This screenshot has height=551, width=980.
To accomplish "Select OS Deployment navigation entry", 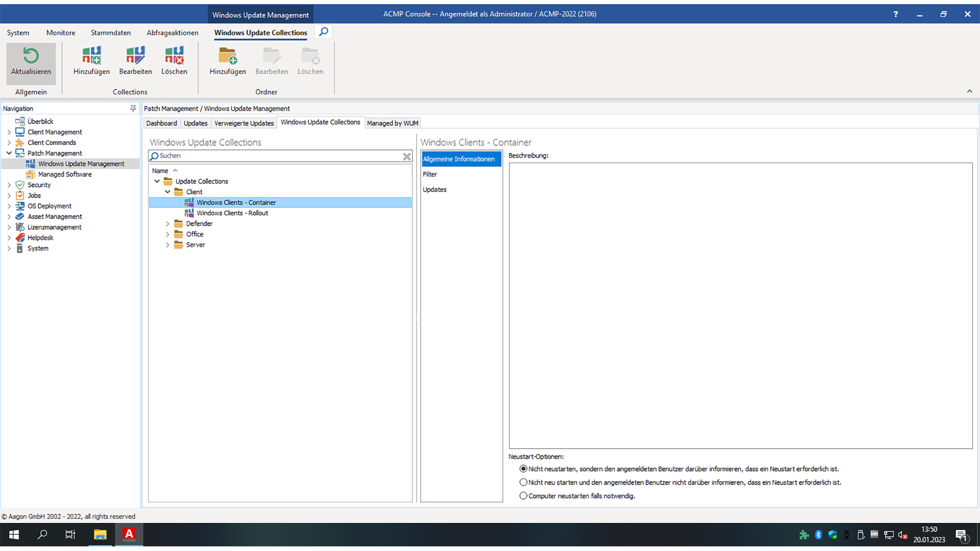I will [50, 206].
